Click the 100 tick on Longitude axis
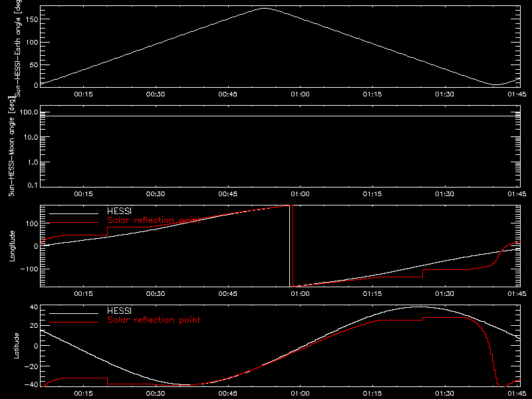Viewport: 532px width, 399px height. (x=31, y=223)
